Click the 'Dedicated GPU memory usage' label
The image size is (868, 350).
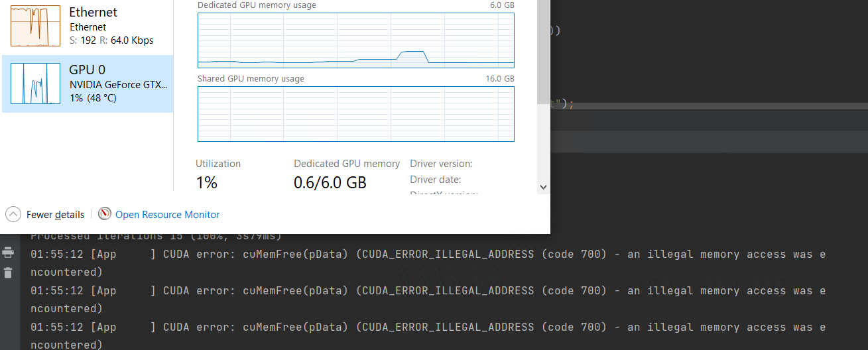click(257, 5)
